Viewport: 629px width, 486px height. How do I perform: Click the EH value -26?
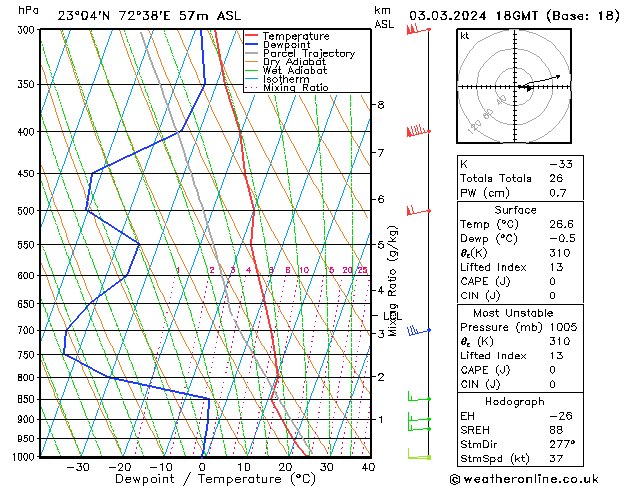tap(561, 416)
